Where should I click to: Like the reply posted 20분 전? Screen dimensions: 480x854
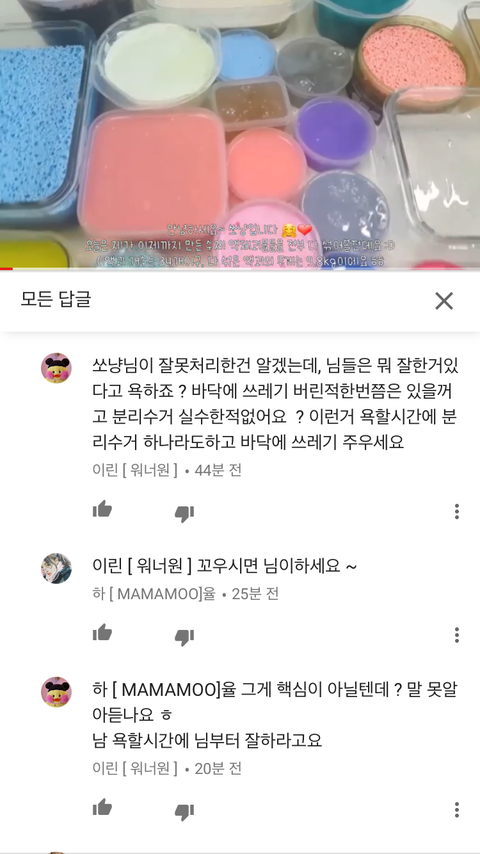click(x=102, y=808)
